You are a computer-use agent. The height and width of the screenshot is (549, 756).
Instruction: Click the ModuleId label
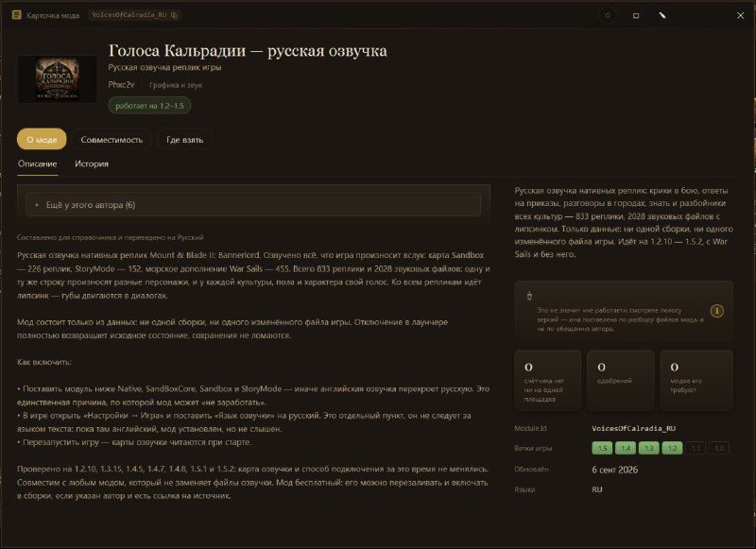click(530, 428)
